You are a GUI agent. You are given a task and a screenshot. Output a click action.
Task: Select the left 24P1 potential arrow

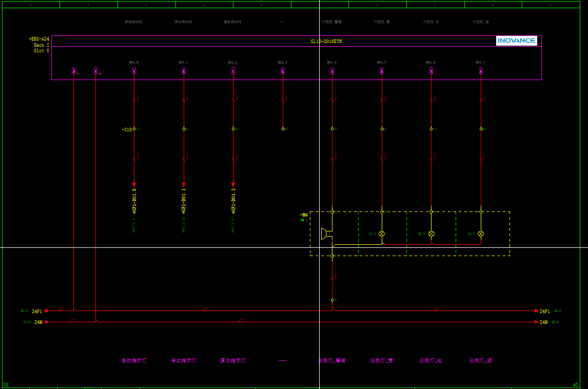[x=47, y=310]
